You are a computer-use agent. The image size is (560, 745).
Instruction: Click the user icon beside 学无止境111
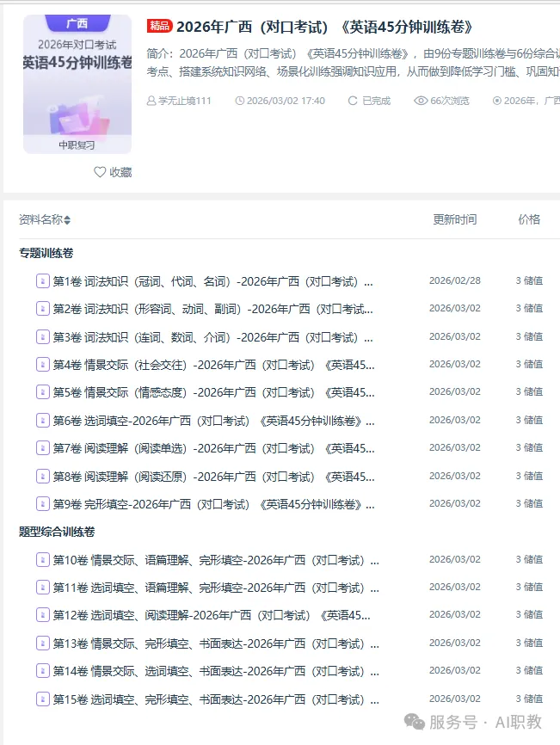pyautogui.click(x=151, y=101)
